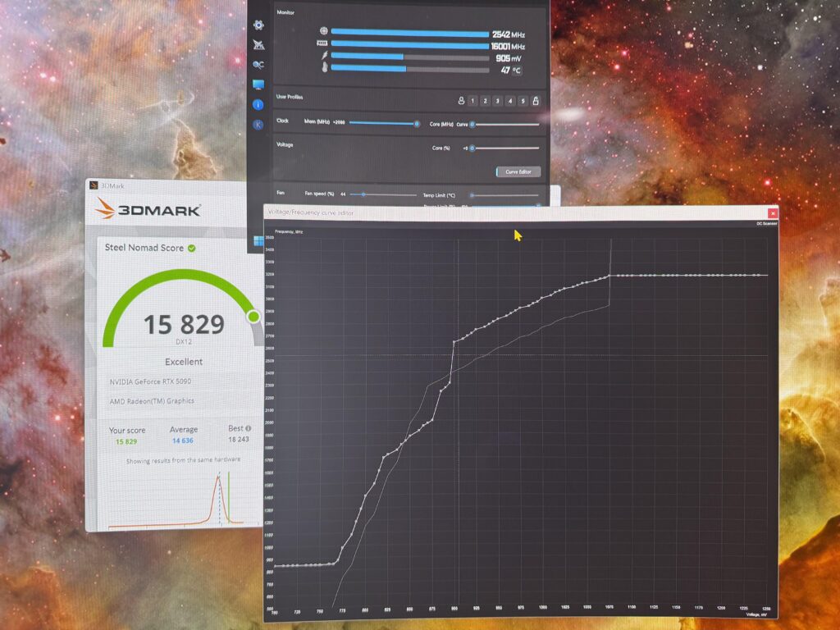Screen dimensions: 840x630
Task: Launch the OC Scanner sidebar icon
Action: click(x=258, y=65)
